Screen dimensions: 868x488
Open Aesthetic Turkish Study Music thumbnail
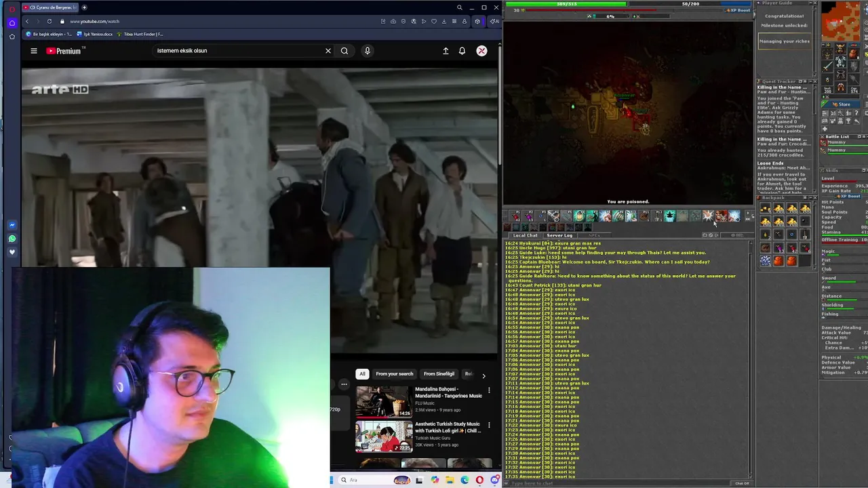pos(384,436)
